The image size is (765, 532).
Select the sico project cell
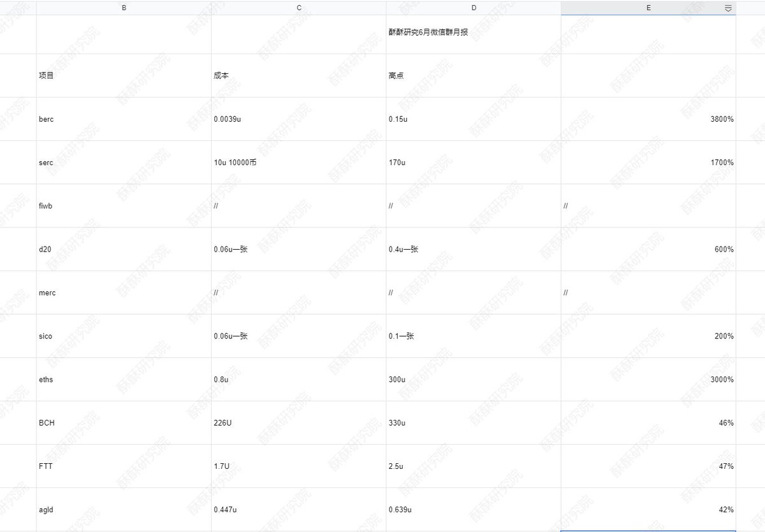coord(124,336)
